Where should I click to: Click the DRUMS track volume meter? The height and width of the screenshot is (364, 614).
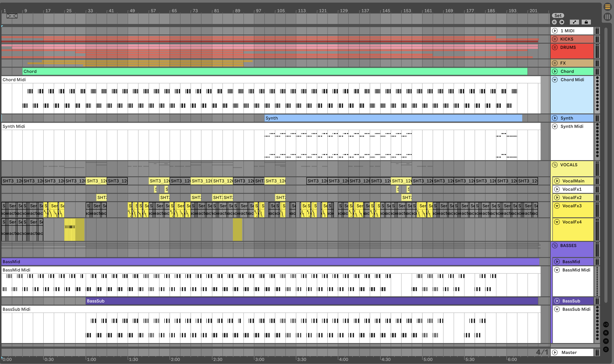[597, 51]
